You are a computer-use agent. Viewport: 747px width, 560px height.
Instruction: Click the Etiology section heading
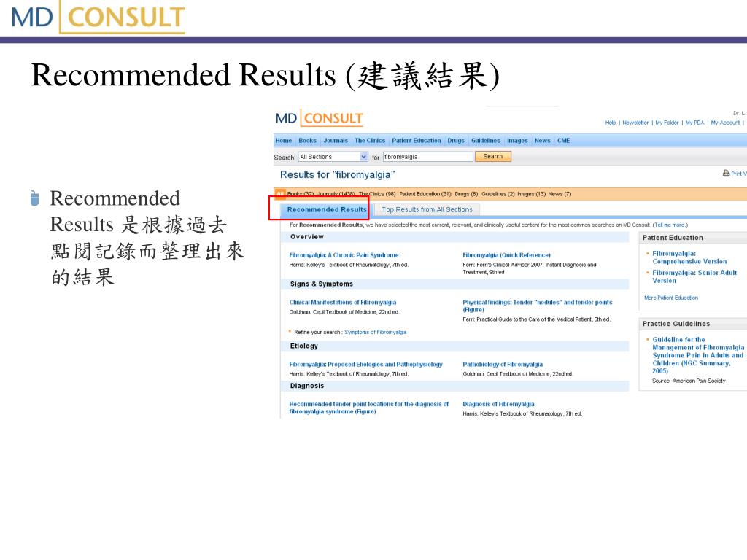(304, 346)
